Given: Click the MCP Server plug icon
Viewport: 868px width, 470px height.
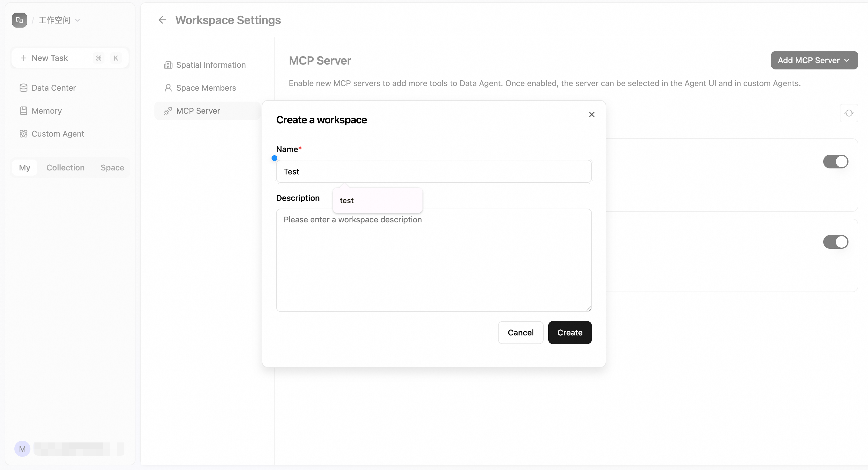Looking at the screenshot, I should pos(168,111).
